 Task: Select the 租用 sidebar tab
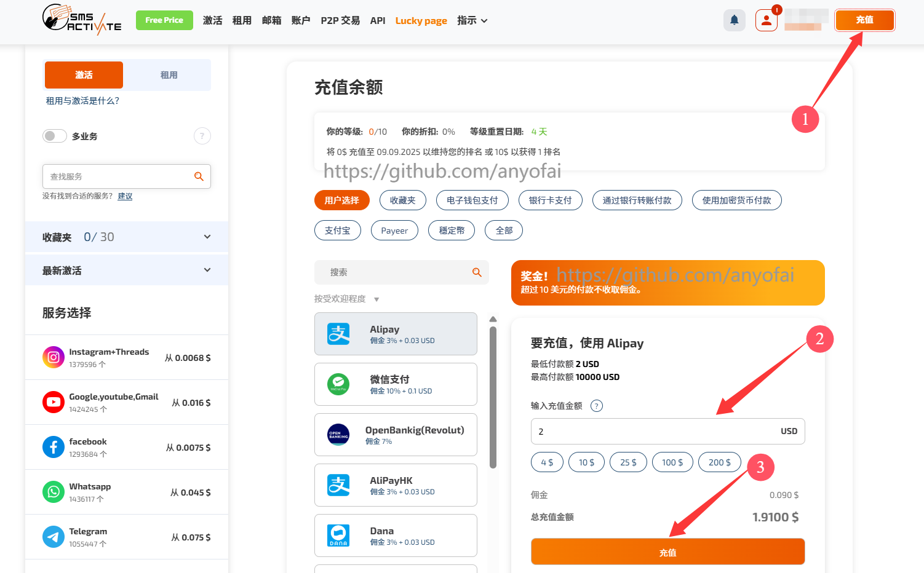coord(169,75)
